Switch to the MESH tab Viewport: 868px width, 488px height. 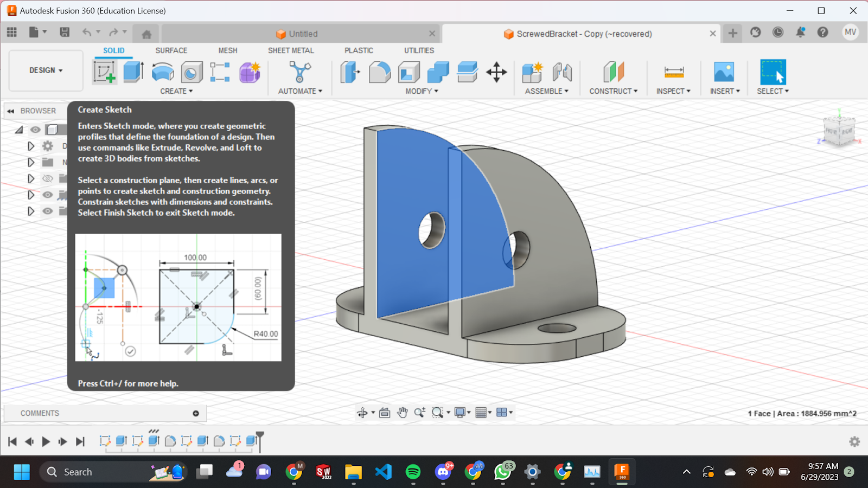click(228, 50)
